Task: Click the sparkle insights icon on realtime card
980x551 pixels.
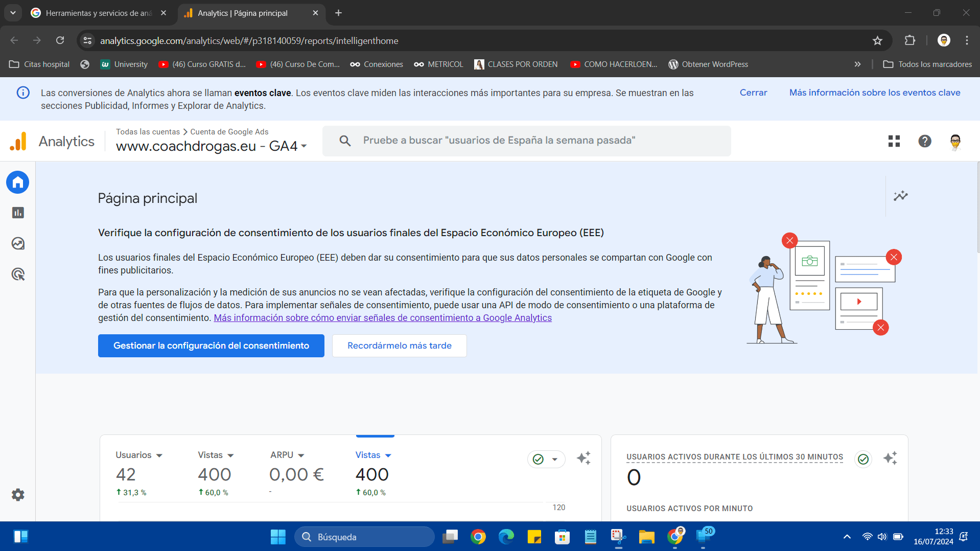Action: [890, 458]
